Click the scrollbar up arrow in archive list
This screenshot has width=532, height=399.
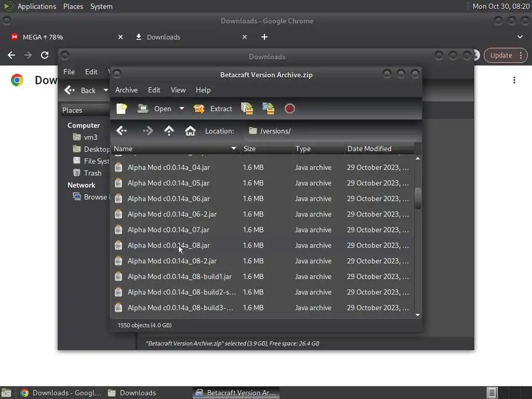tap(418, 158)
